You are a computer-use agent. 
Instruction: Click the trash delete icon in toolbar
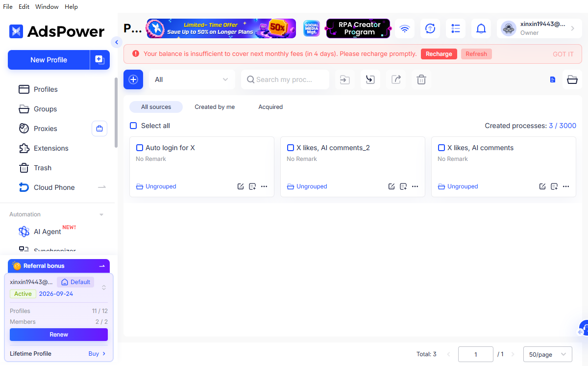pyautogui.click(x=421, y=79)
